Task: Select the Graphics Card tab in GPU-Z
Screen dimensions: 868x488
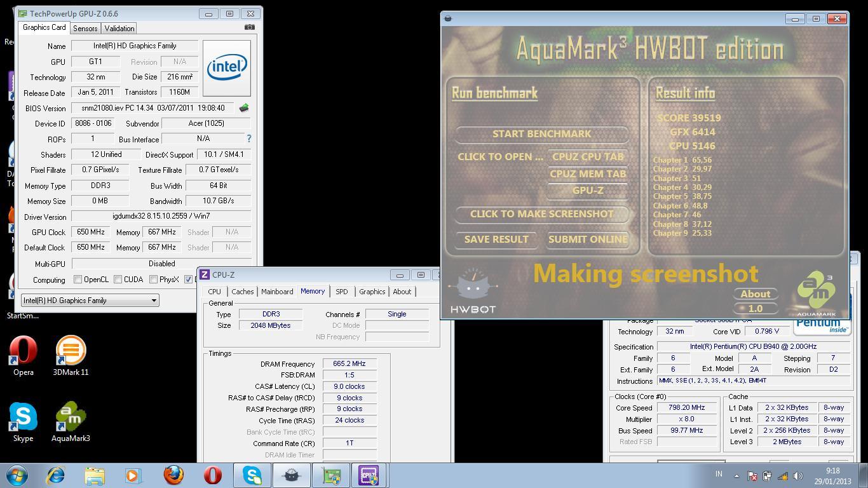Action: tap(44, 28)
